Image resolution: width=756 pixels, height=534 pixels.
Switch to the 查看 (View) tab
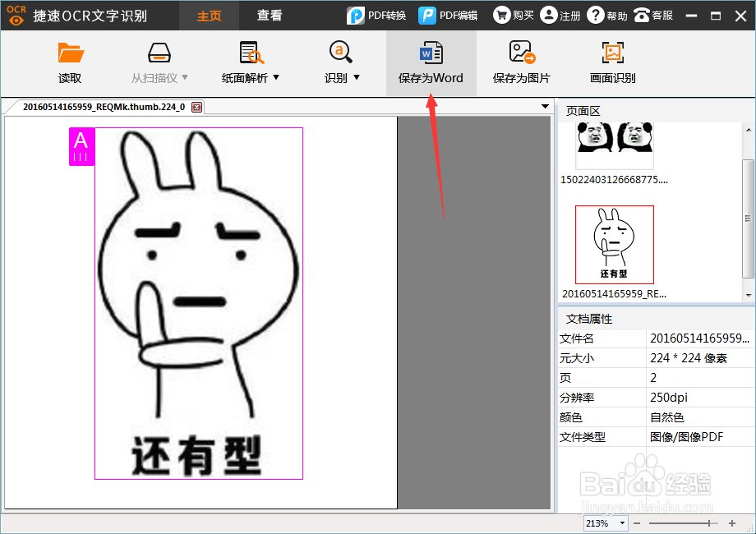pos(270,15)
